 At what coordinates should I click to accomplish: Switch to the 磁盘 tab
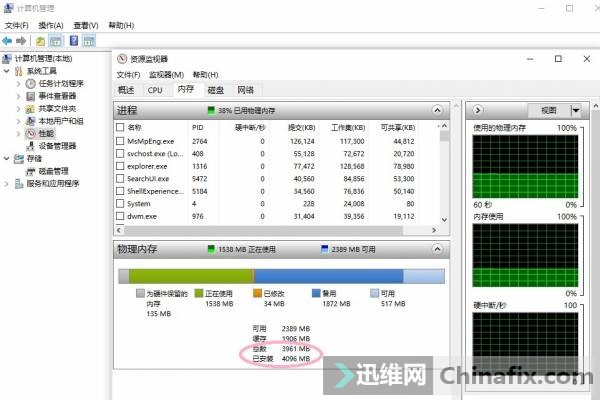pos(215,90)
